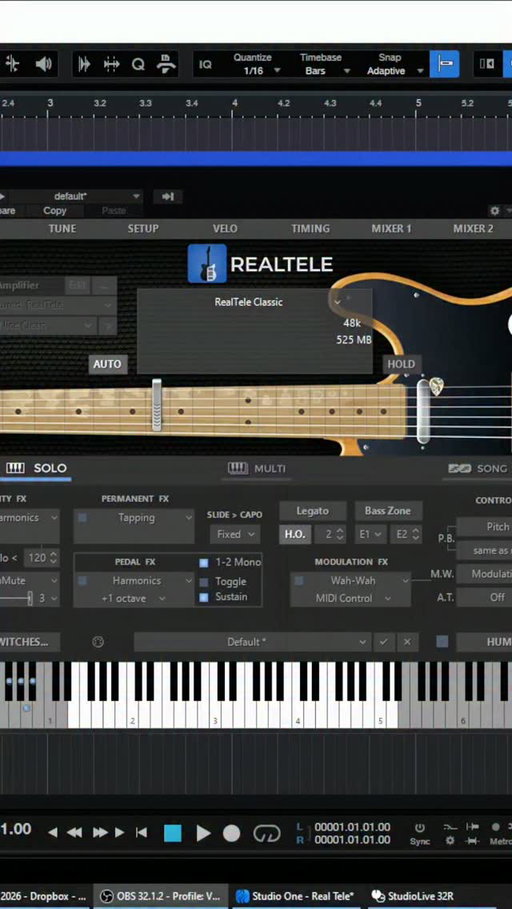Click bar 4 on the timeline ruler
The width and height of the screenshot is (512, 909).
[234, 103]
